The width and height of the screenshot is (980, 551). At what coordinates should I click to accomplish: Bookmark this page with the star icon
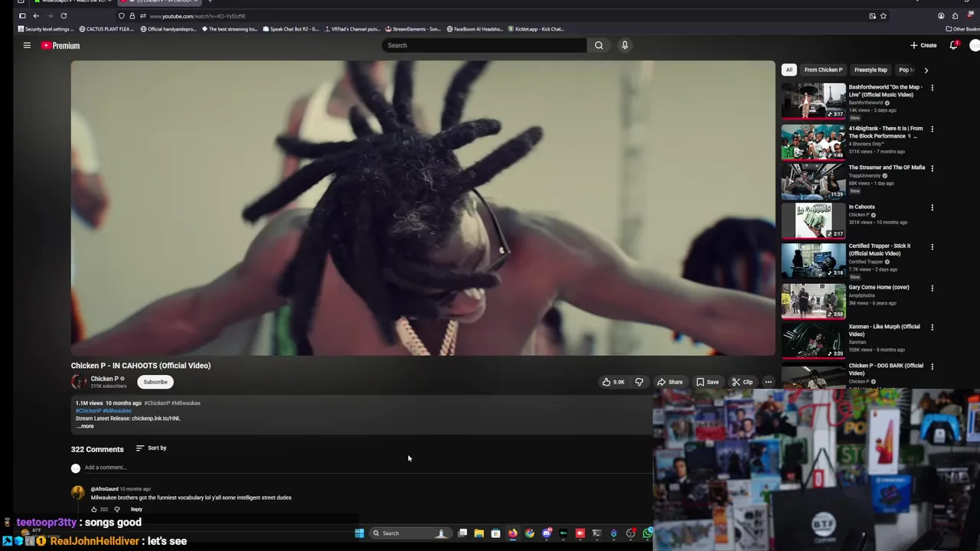tap(884, 16)
